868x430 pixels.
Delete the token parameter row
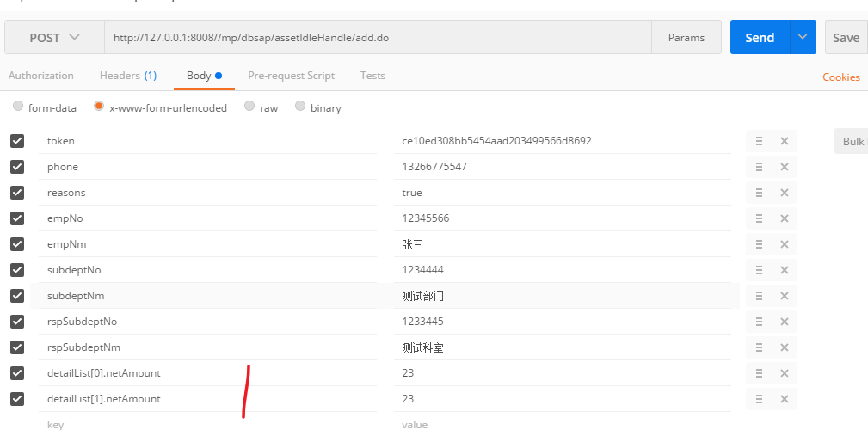point(784,141)
